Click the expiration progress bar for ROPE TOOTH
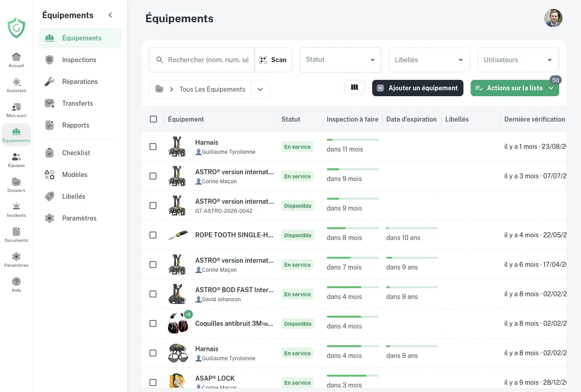This screenshot has width=581, height=392. (412, 228)
